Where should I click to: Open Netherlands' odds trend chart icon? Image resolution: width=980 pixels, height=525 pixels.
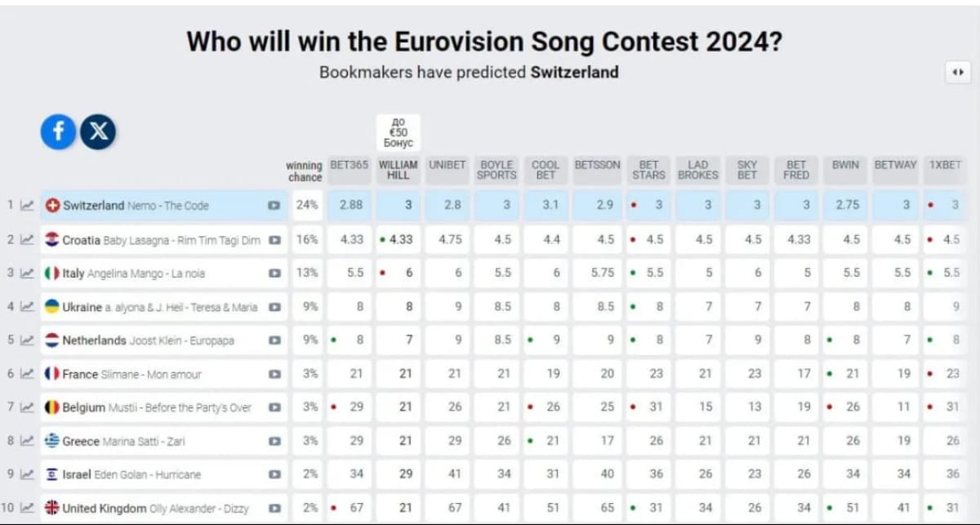(x=27, y=340)
